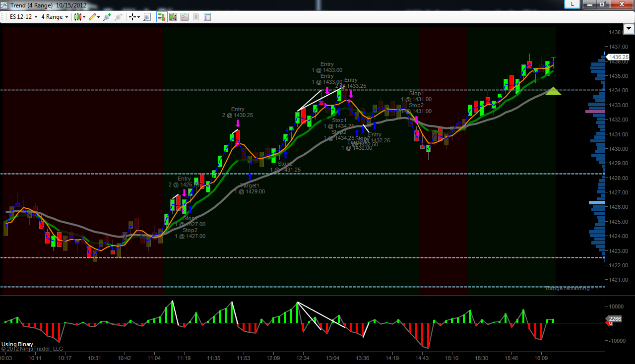Click the 16:09 time axis label
The image size is (635, 364).
pos(541,358)
